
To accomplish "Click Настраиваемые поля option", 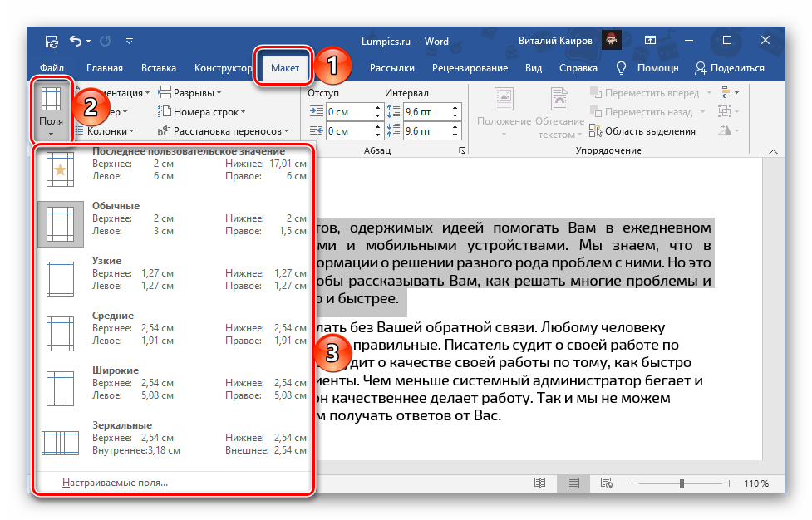I will click(115, 483).
